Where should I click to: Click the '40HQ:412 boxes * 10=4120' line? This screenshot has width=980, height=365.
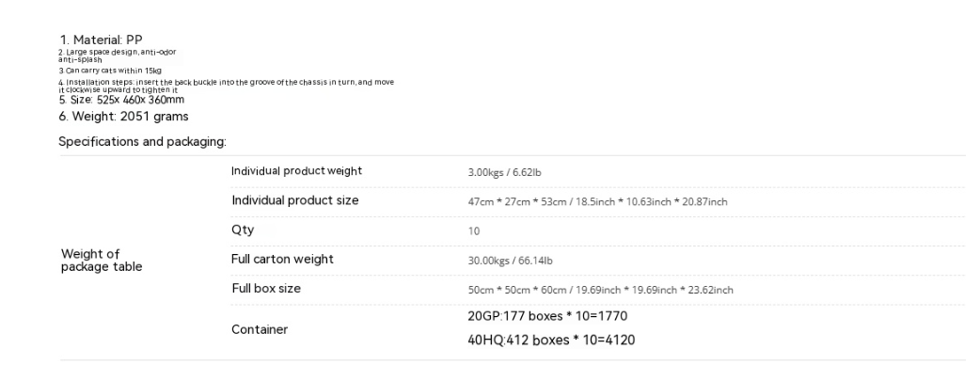point(551,340)
